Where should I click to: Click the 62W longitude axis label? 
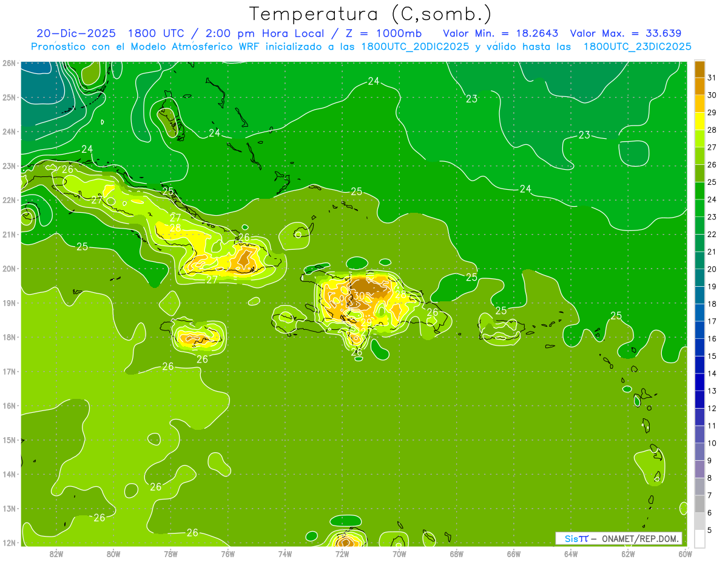click(x=628, y=554)
